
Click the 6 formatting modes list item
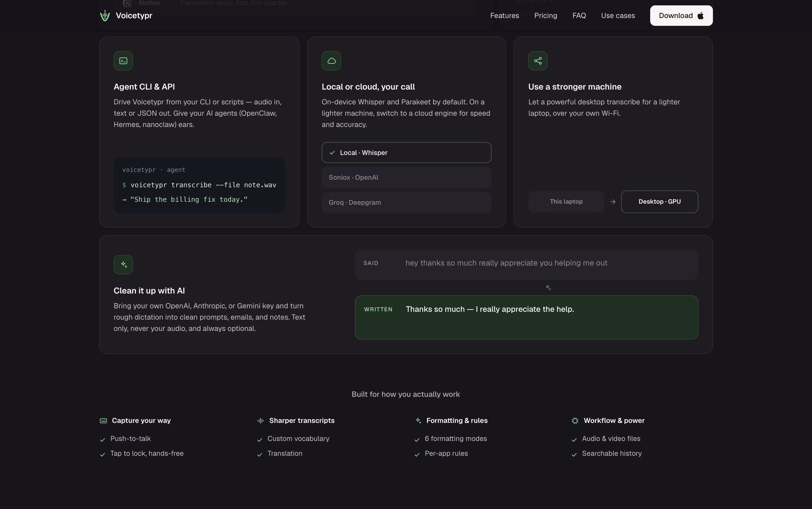coord(456,439)
